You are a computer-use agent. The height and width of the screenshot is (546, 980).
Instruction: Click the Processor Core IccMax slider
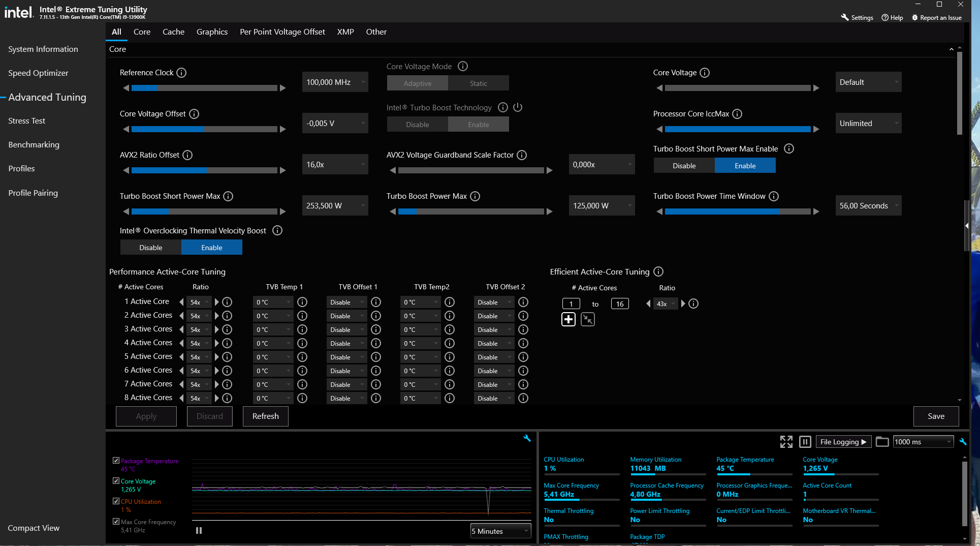coord(738,129)
